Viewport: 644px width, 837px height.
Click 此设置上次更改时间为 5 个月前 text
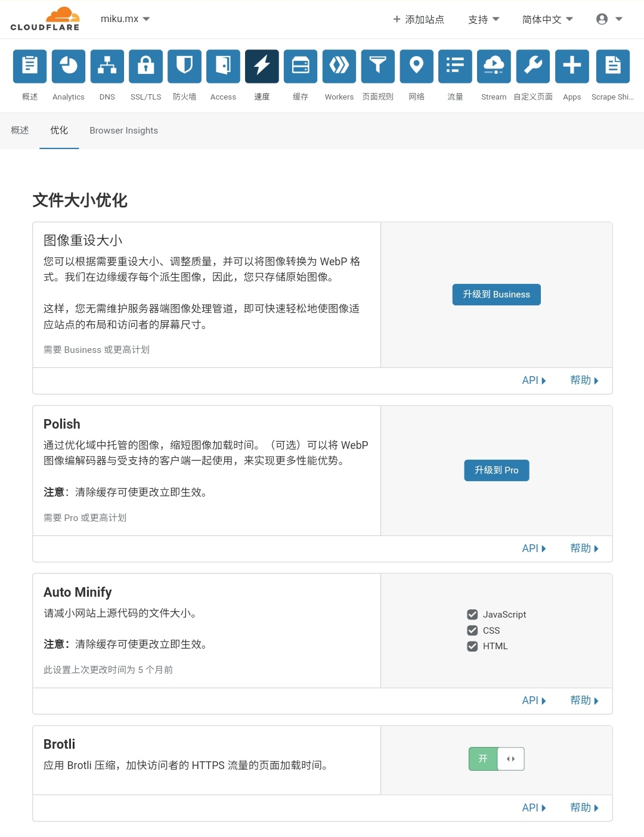(x=108, y=670)
